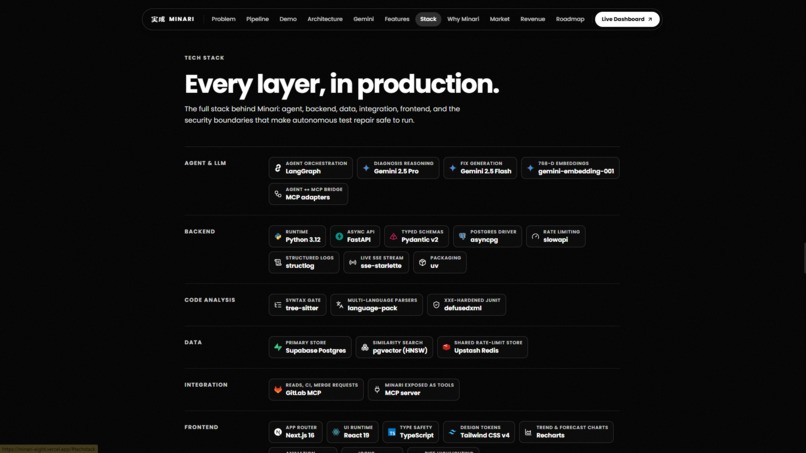Open the Live Dashboard button
Viewport: 806px width, 453px height.
[627, 19]
